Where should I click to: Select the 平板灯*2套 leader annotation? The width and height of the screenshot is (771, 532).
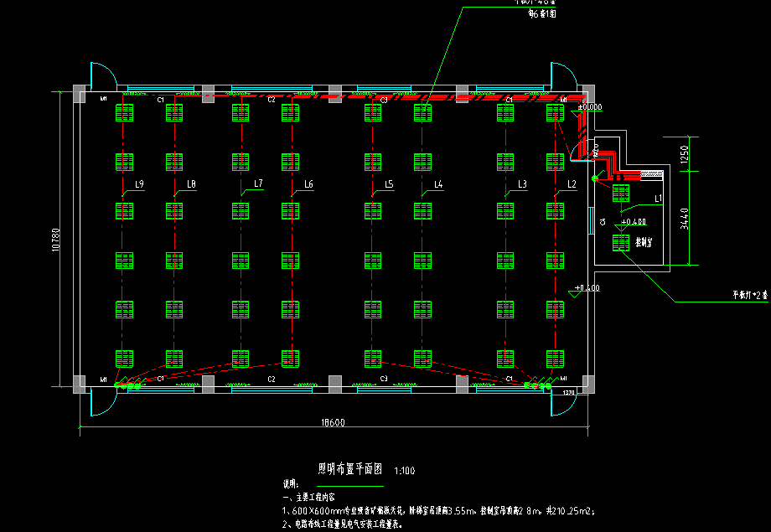(x=750, y=295)
